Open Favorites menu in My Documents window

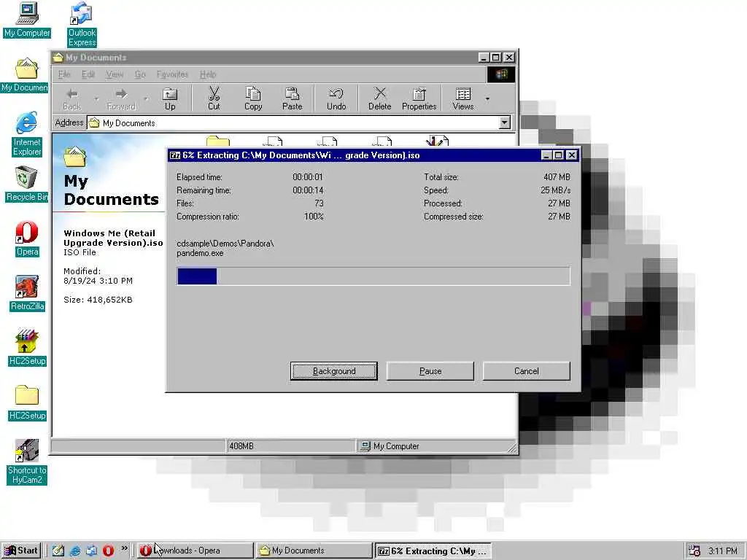coord(172,74)
